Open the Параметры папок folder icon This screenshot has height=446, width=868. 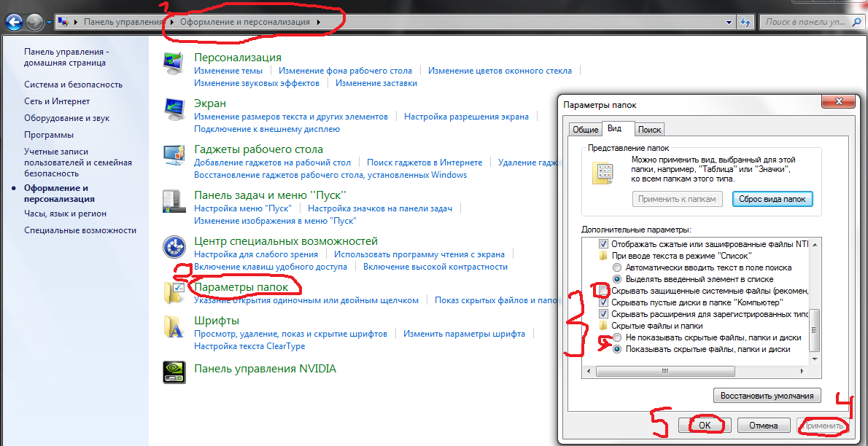(174, 293)
